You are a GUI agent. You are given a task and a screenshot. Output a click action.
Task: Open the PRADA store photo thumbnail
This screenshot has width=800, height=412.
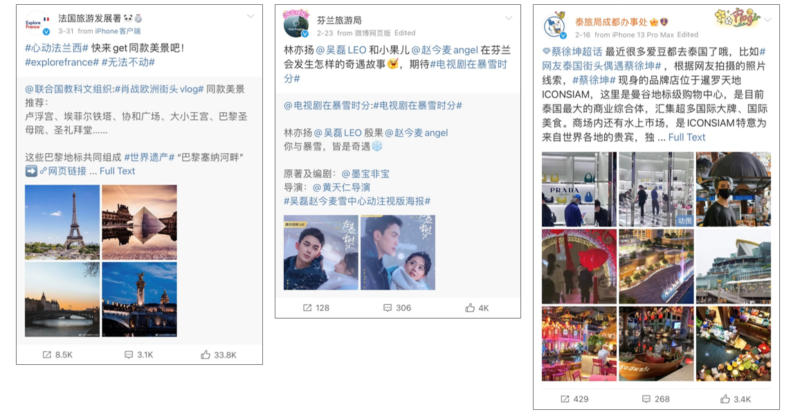579,189
